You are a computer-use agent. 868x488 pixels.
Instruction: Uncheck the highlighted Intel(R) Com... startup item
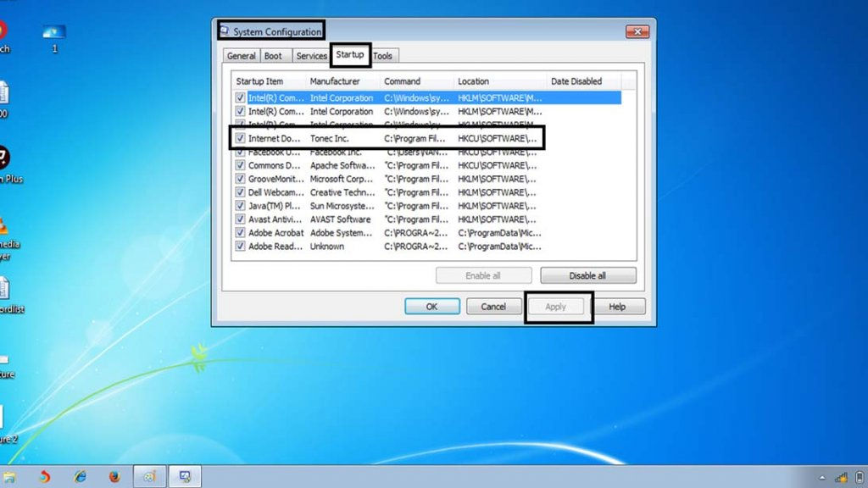tap(240, 98)
